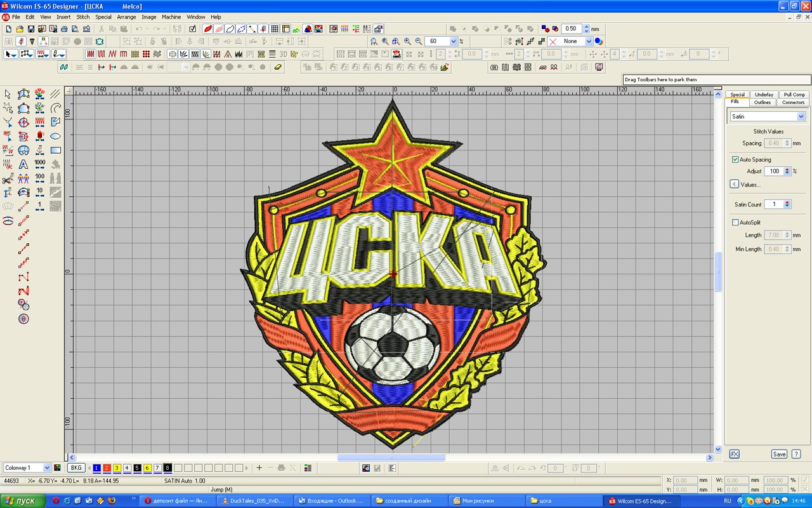Open the Stitch menu

(x=83, y=17)
